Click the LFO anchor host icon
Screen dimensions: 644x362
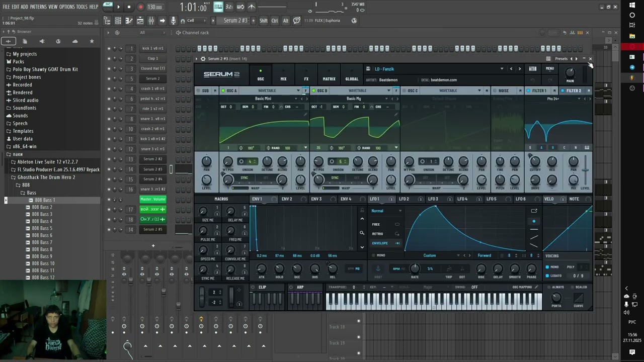[378, 269]
